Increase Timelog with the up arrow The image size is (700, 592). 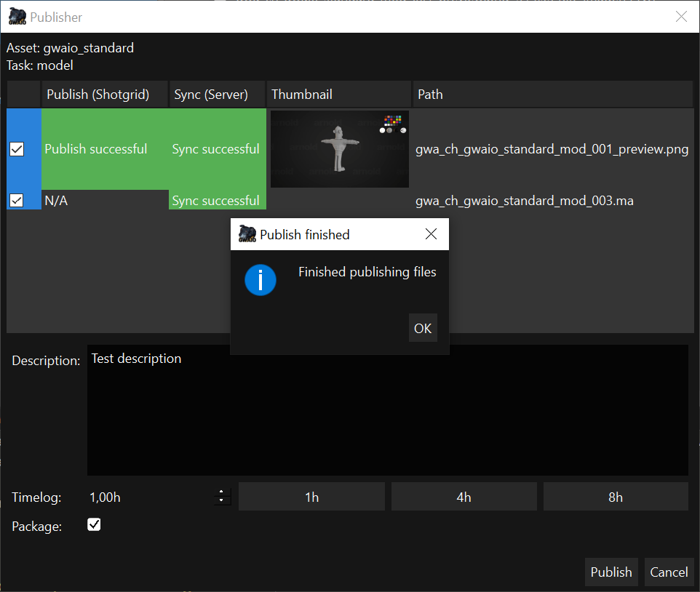(x=220, y=492)
